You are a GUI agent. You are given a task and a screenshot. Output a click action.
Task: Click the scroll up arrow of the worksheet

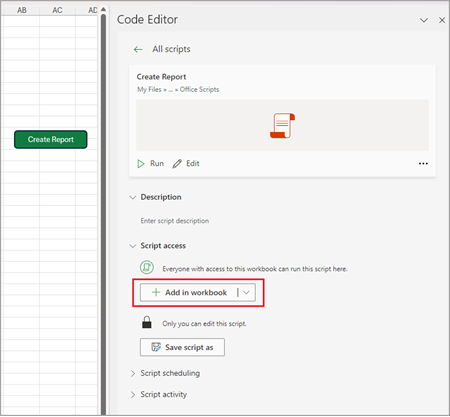(103, 9)
